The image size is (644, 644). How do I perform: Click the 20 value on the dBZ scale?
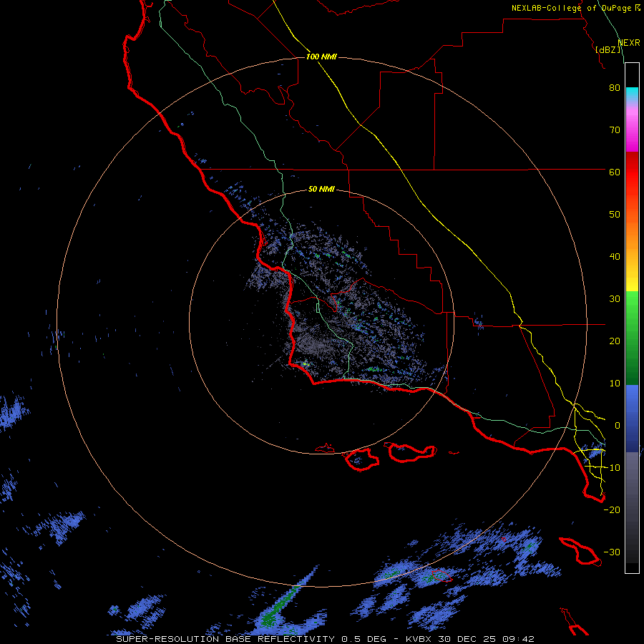(x=615, y=341)
